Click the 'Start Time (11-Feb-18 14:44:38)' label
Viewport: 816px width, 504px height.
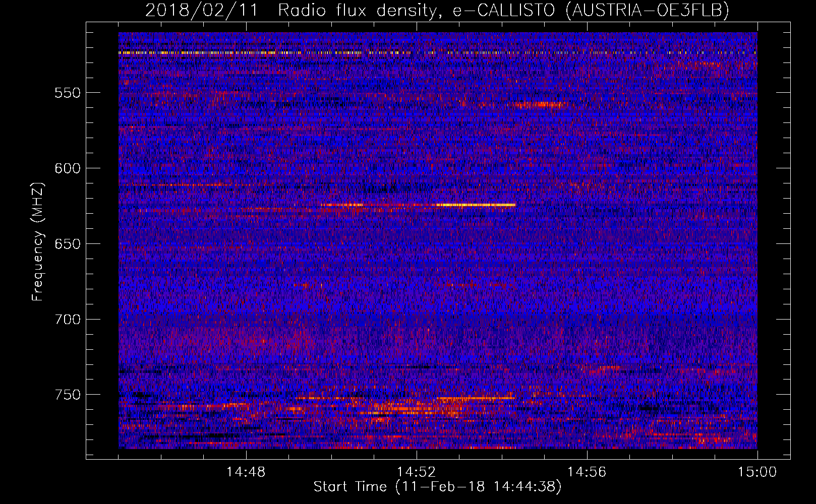(x=437, y=487)
